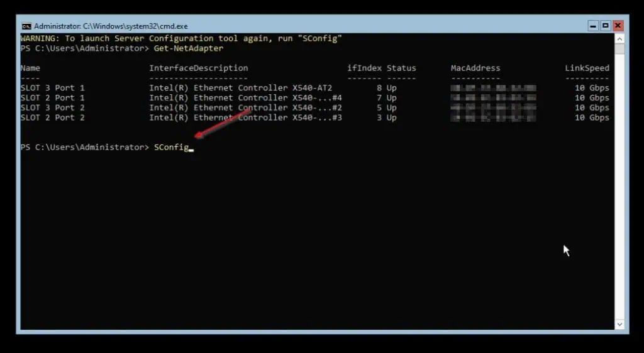Click the MacAddress column header
The height and width of the screenshot is (353, 644).
[x=475, y=68]
